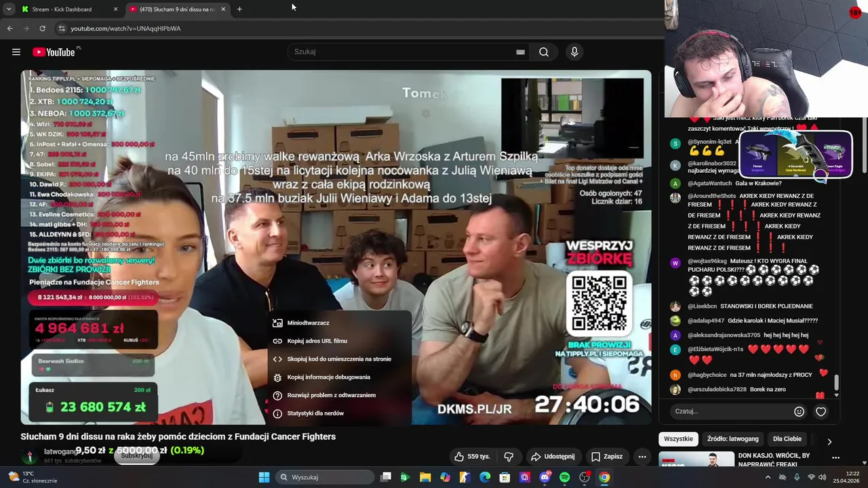Screen dimensions: 868x488
Task: Subscribe via the Subskrybuj button
Action: coord(136,456)
